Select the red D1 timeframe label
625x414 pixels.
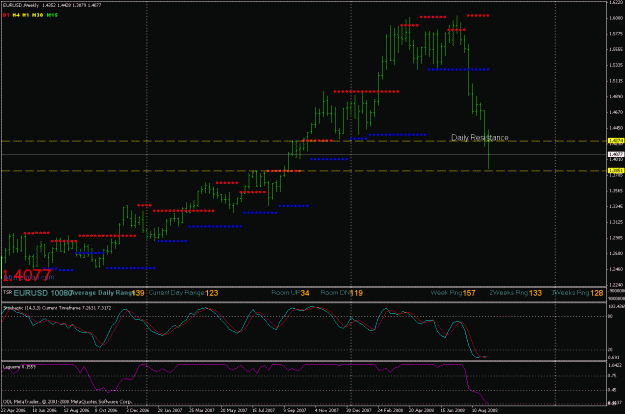click(6, 15)
